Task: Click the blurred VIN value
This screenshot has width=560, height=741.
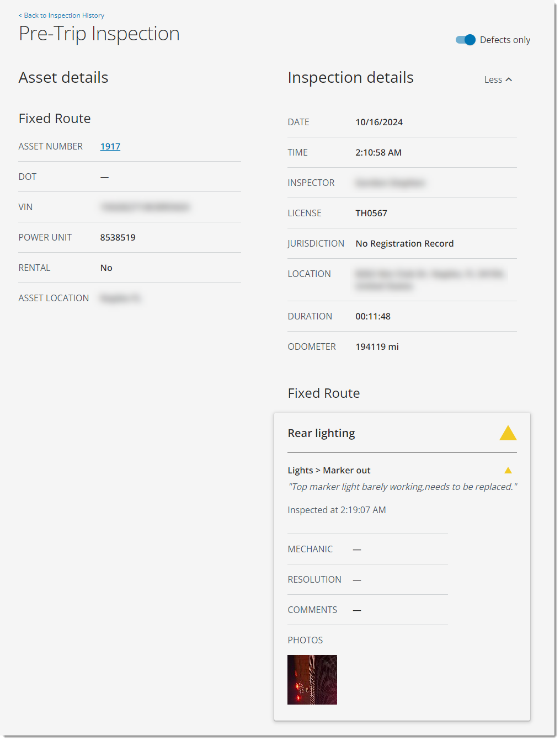Action: click(x=145, y=207)
